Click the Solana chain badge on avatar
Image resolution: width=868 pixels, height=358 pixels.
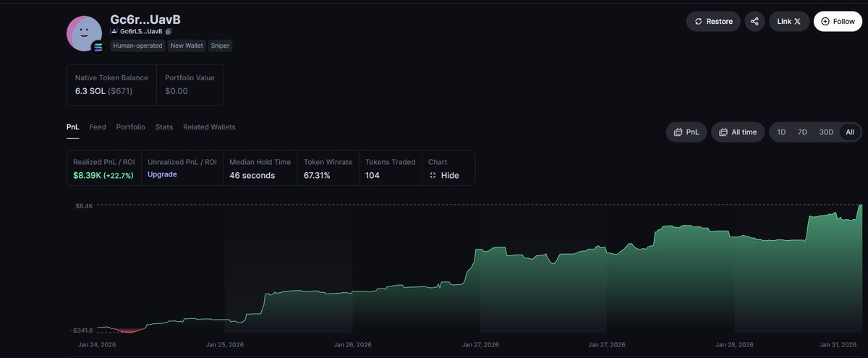98,46
